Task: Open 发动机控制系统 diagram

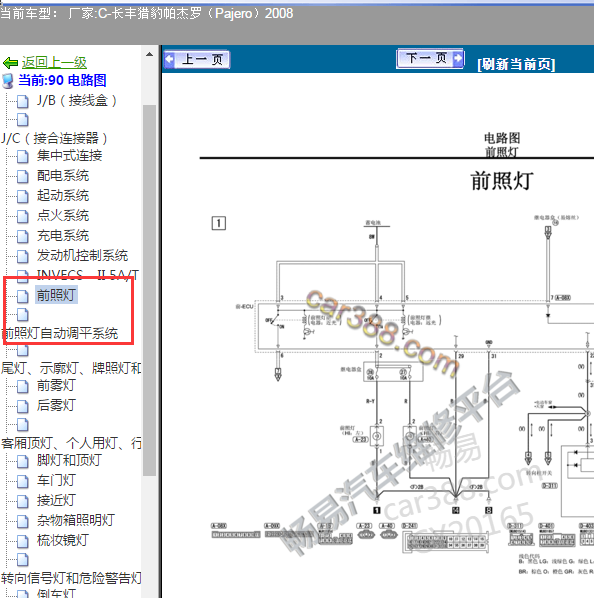Action: (82, 256)
